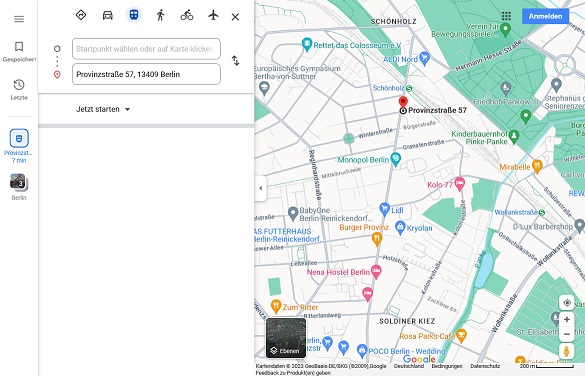Open the Provinzst. 7 min transit shortcut
585x376 pixels.
click(x=19, y=146)
